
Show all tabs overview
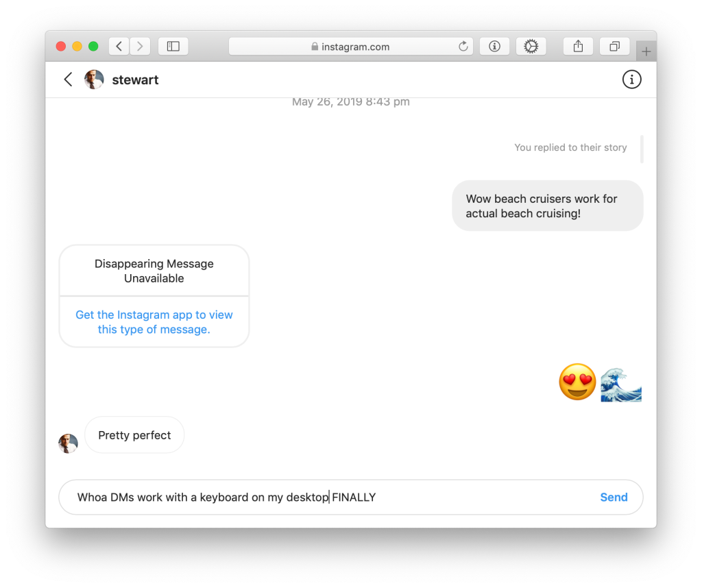(x=615, y=46)
